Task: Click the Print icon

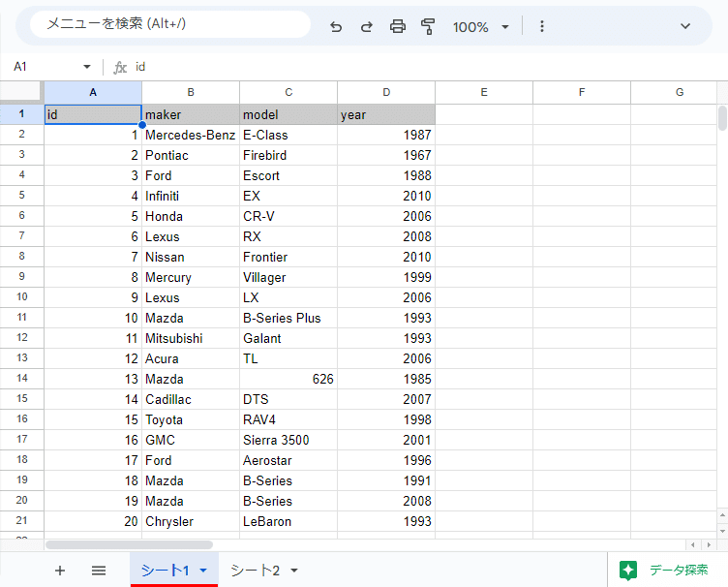Action: [x=398, y=27]
